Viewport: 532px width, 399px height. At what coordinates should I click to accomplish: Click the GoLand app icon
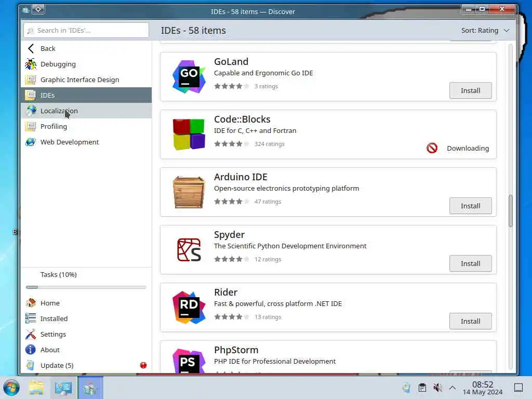pyautogui.click(x=189, y=77)
